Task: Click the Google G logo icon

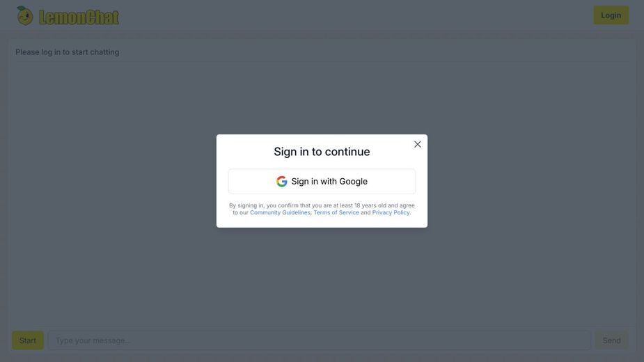Action: [x=281, y=181]
